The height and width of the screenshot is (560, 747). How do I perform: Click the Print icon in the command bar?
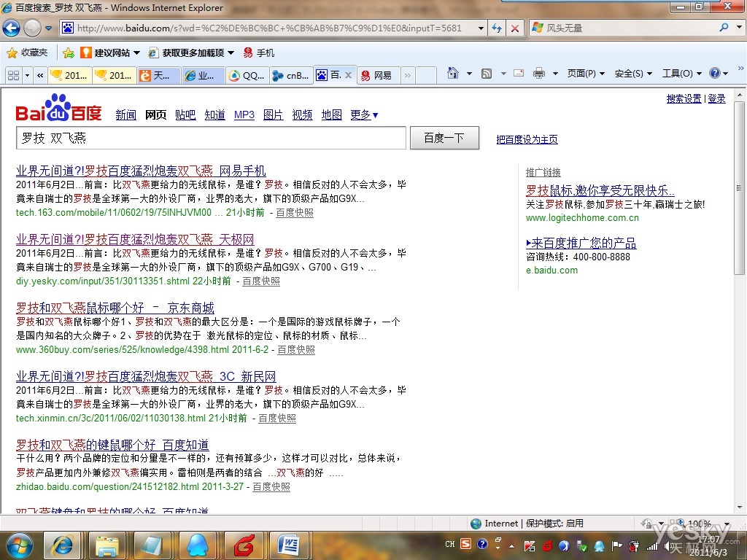coord(539,74)
